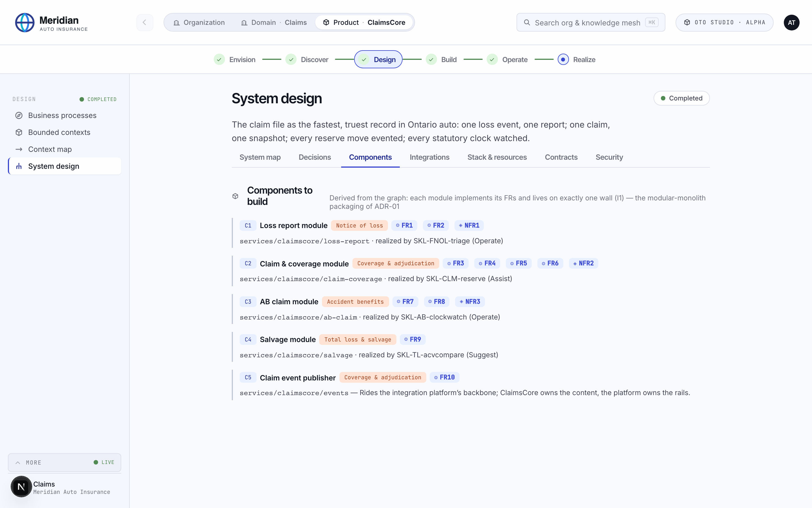Click the Components to build cube icon

click(235, 196)
